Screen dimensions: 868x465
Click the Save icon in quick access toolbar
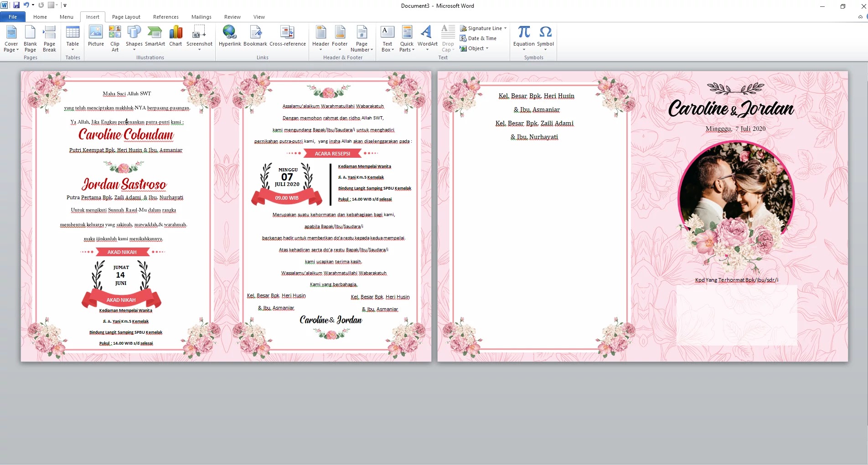[x=16, y=5]
